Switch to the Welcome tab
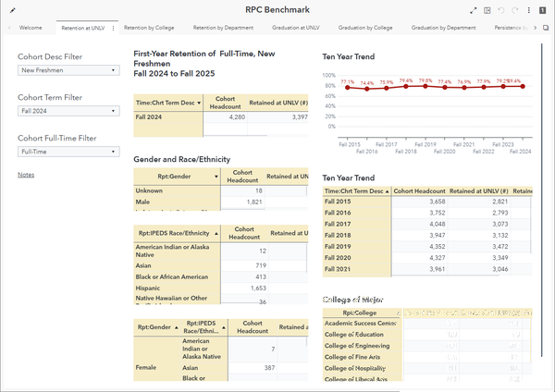555x392 pixels. (x=31, y=28)
